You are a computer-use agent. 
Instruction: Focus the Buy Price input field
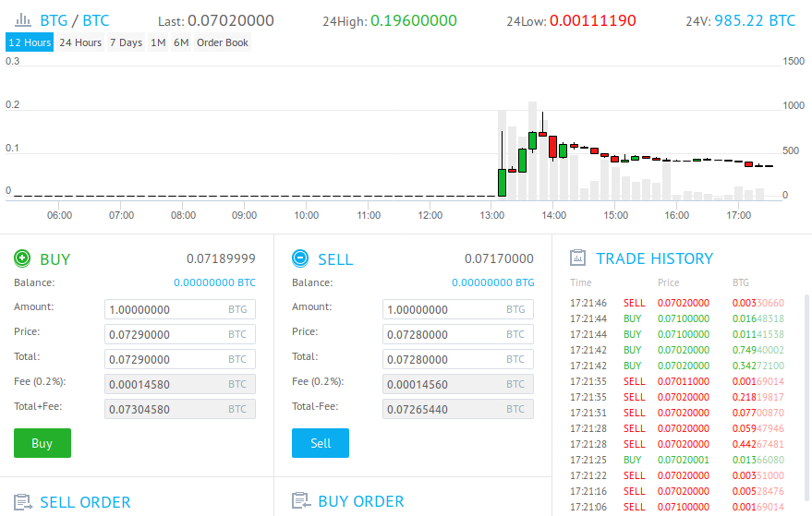(180, 334)
